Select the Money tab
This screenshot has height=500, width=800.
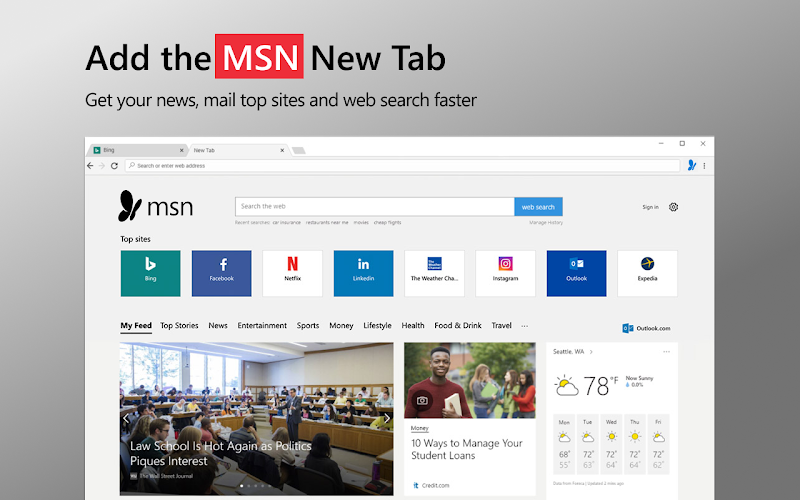point(341,326)
